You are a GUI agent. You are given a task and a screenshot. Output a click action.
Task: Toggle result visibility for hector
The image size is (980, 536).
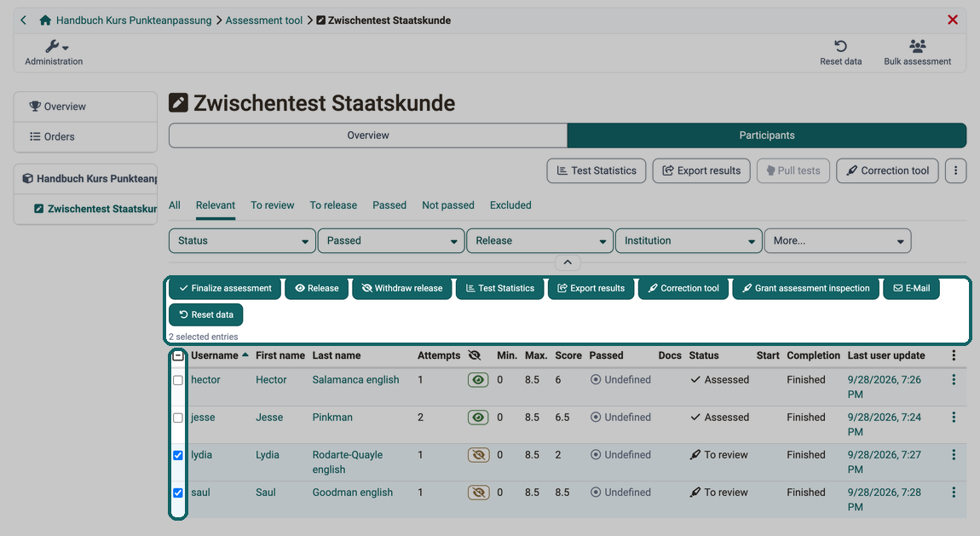(x=478, y=380)
